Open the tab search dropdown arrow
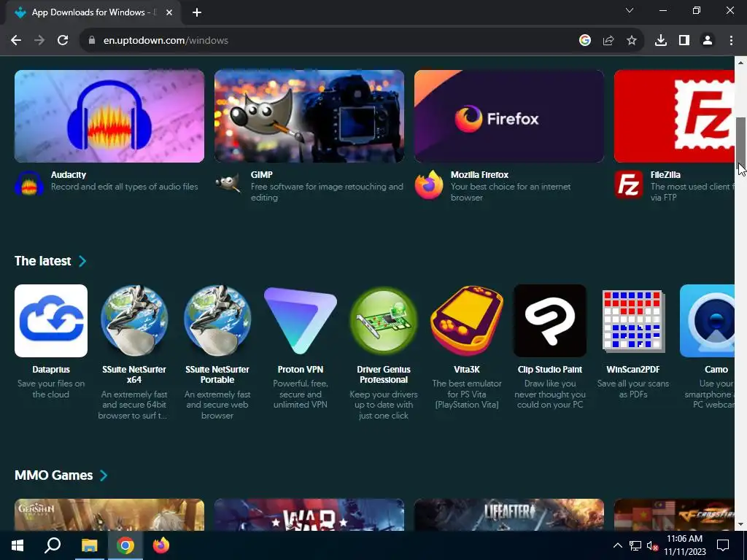Image resolution: width=747 pixels, height=560 pixels. point(630,10)
